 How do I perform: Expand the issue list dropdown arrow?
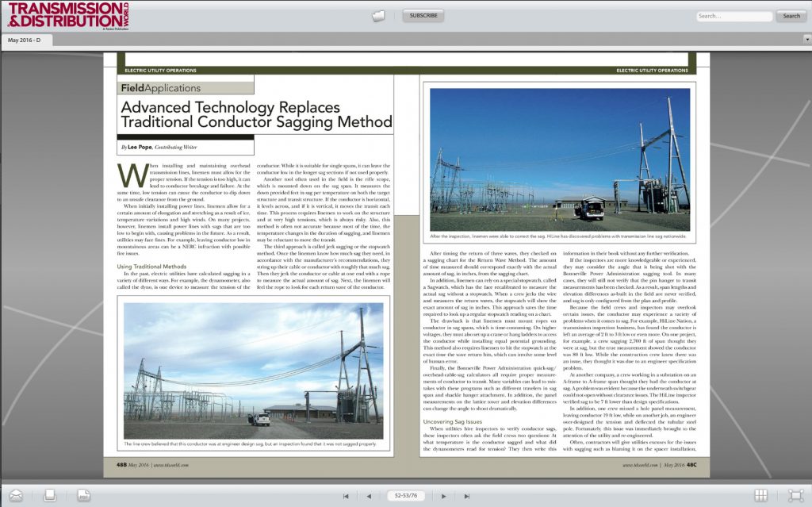[806, 38]
